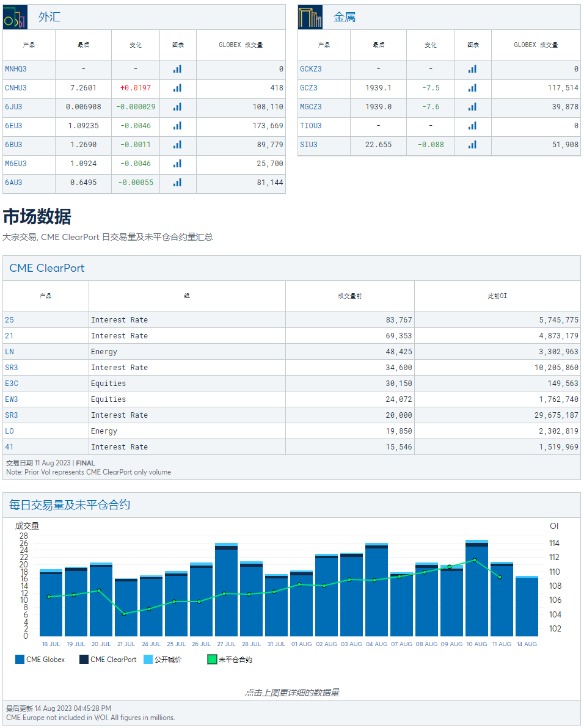Screen dimensions: 584x728
Task: Click CNHU3 change value +0.0197
Action: click(136, 88)
